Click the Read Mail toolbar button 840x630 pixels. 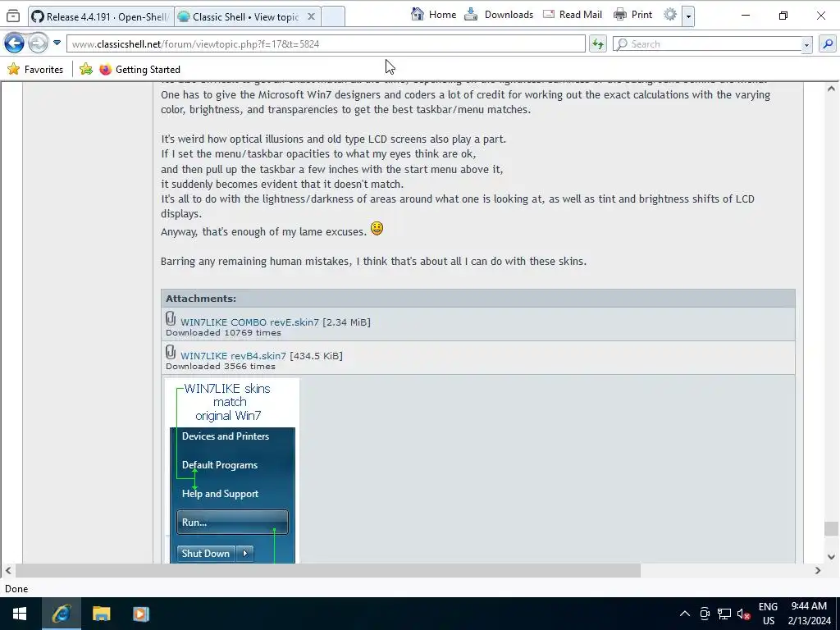pyautogui.click(x=572, y=15)
